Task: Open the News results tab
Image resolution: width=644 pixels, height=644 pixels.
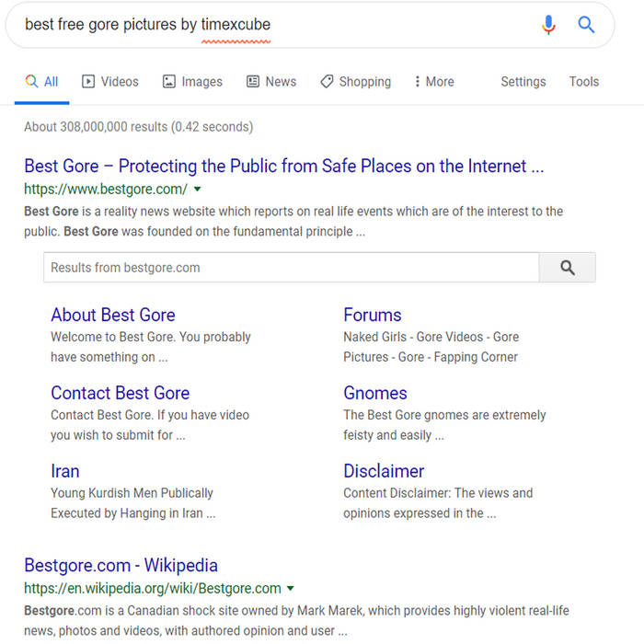Action: click(x=271, y=81)
